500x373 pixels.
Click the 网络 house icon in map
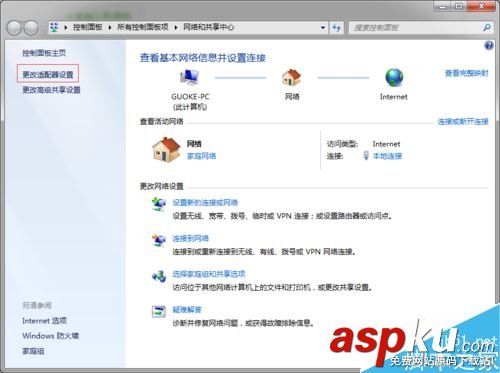[x=292, y=78]
